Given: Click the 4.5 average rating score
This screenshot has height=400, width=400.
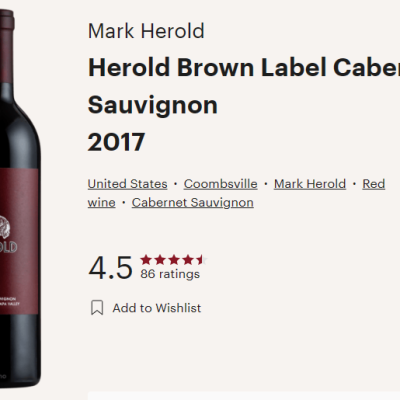Looking at the screenshot, I should (x=110, y=268).
